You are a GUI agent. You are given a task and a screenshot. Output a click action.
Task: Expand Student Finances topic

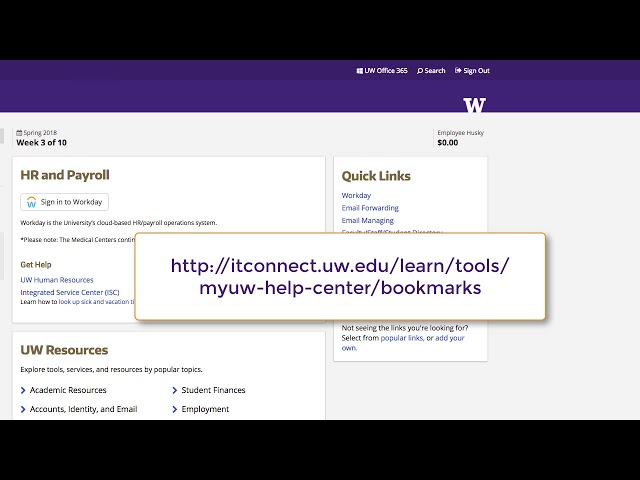click(x=209, y=390)
